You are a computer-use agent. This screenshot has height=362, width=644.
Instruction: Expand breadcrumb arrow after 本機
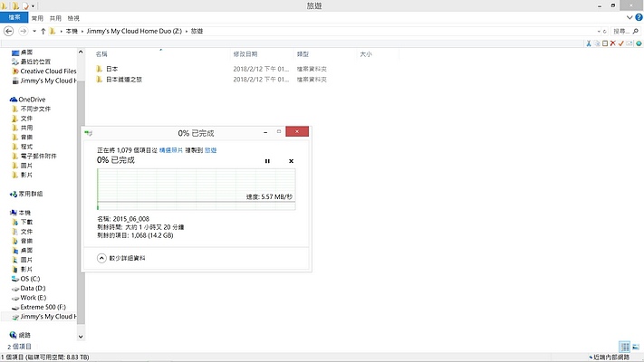[x=82, y=31]
